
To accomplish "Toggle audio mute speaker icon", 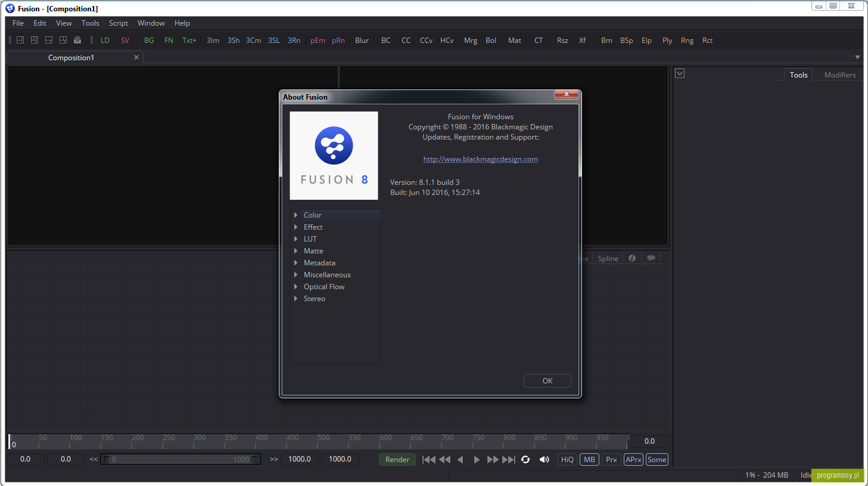I will point(545,459).
